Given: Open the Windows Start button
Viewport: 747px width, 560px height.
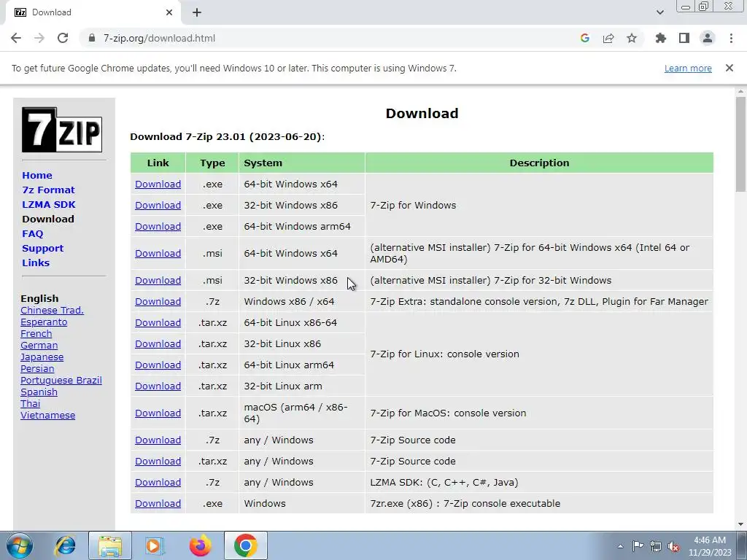Looking at the screenshot, I should point(20,545).
